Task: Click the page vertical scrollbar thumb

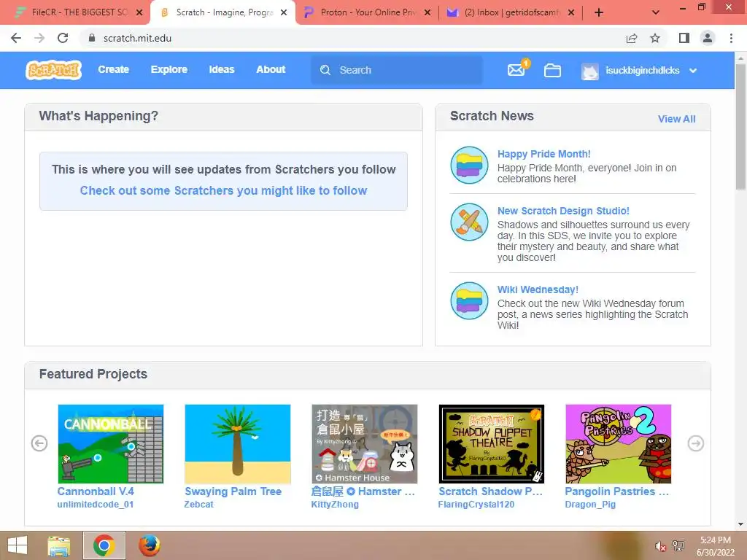Action: pyautogui.click(x=740, y=127)
